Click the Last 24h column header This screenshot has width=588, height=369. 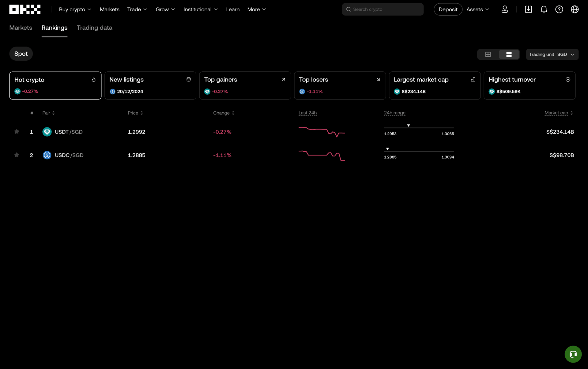point(307,113)
